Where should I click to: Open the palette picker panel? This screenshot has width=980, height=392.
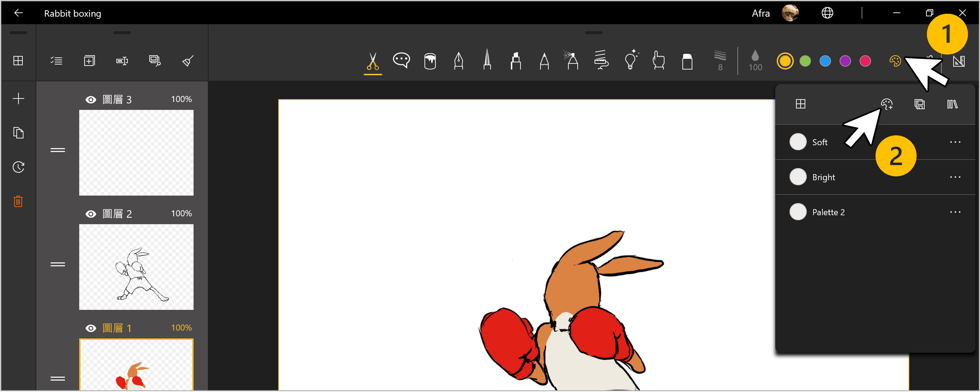click(x=895, y=61)
